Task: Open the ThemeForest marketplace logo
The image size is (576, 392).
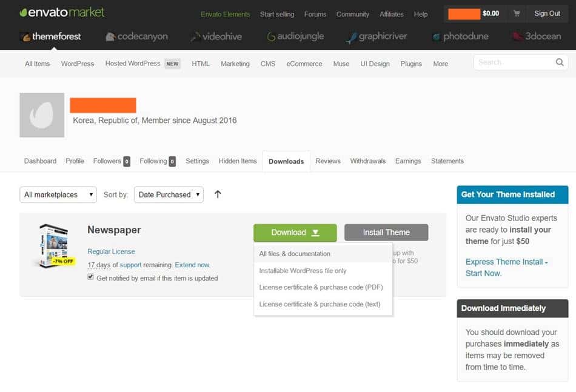Action: click(x=51, y=36)
